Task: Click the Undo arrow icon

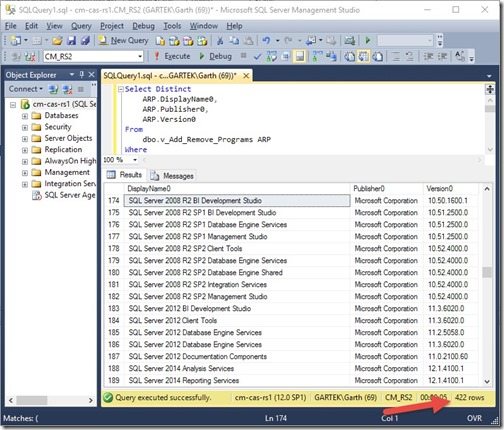Action: 266,41
